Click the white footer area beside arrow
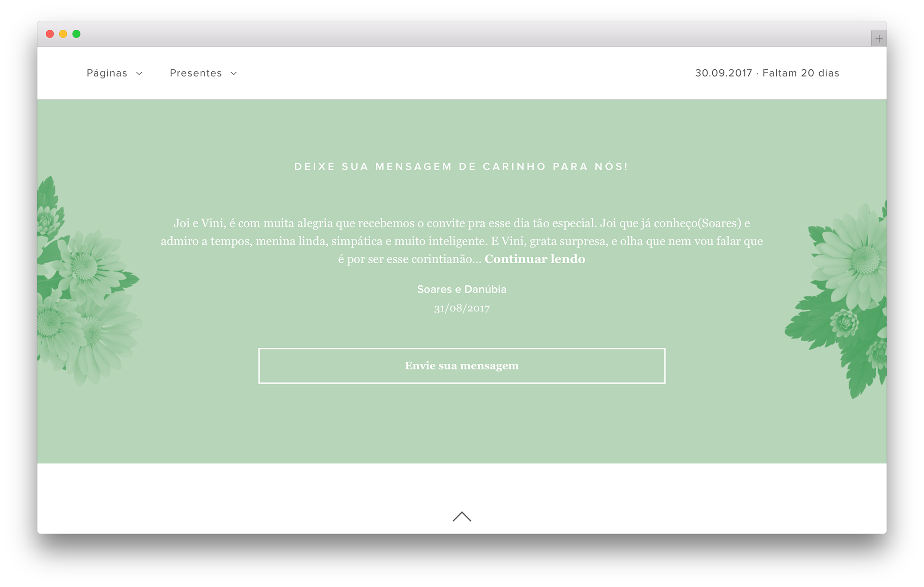This screenshot has width=924, height=587. (x=241, y=498)
